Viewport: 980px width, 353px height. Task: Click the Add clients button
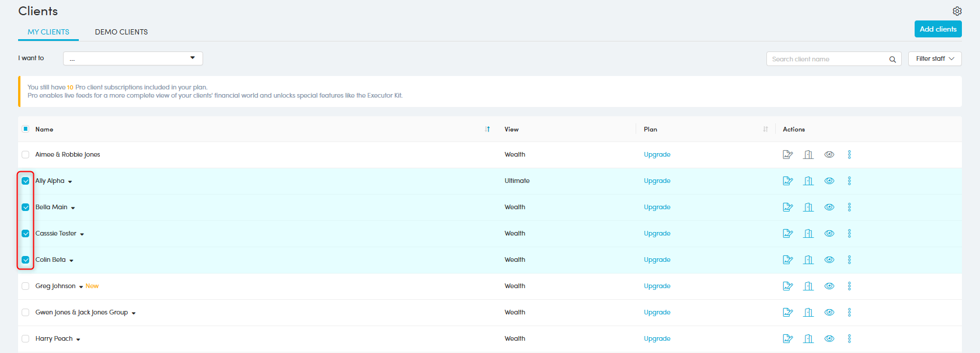pos(937,29)
